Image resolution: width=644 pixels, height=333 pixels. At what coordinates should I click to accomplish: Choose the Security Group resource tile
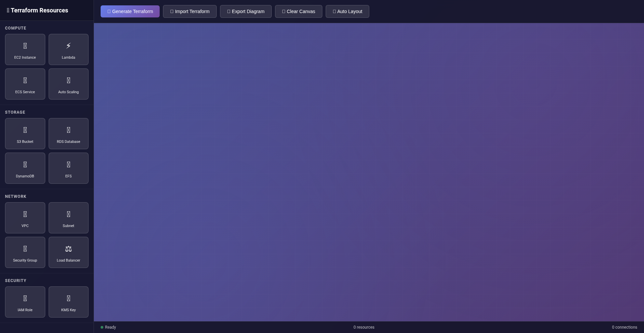tap(25, 252)
